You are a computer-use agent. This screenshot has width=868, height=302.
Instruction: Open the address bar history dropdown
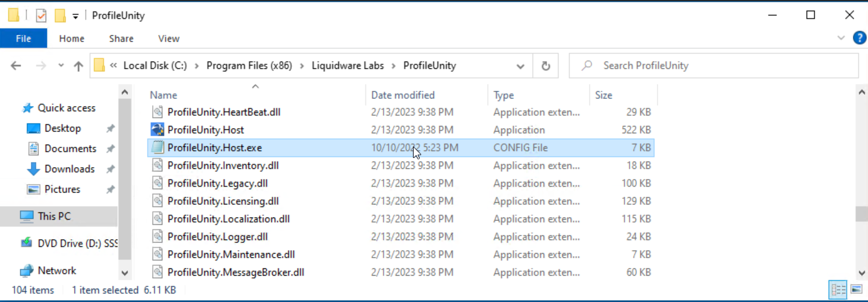(520, 66)
